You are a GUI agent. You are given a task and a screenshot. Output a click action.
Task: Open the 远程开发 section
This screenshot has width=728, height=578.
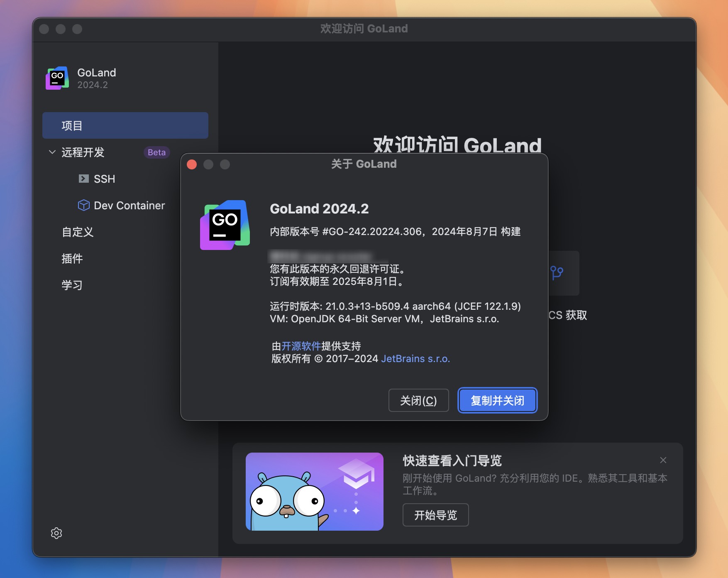click(x=83, y=152)
